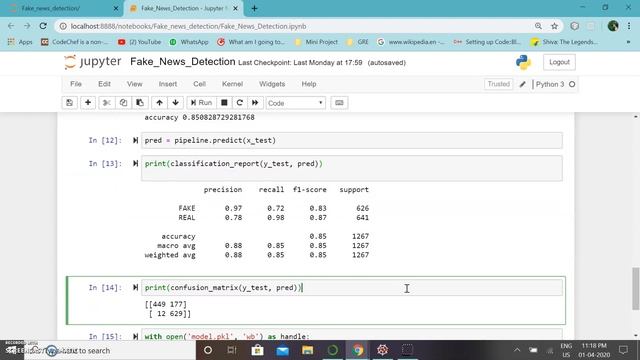The height and width of the screenshot is (360, 640).
Task: Click the Jupyter logo
Action: coord(93,62)
